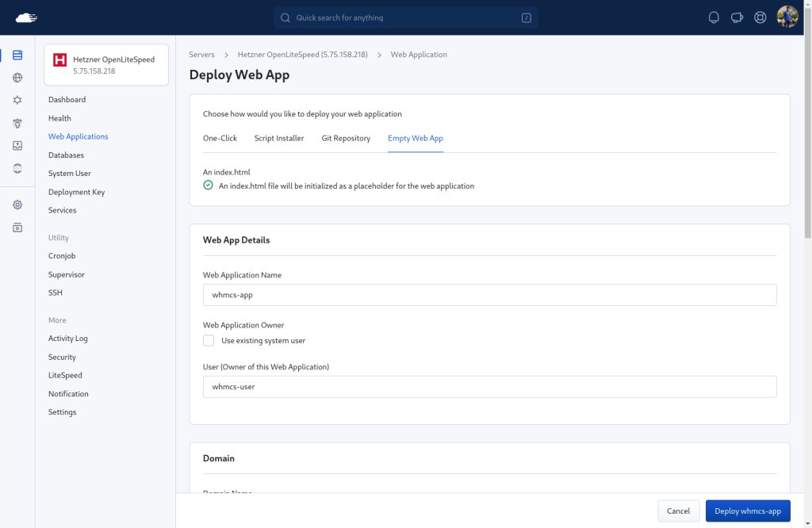Open the globe icon in left rail
The height and width of the screenshot is (528, 812).
click(17, 78)
